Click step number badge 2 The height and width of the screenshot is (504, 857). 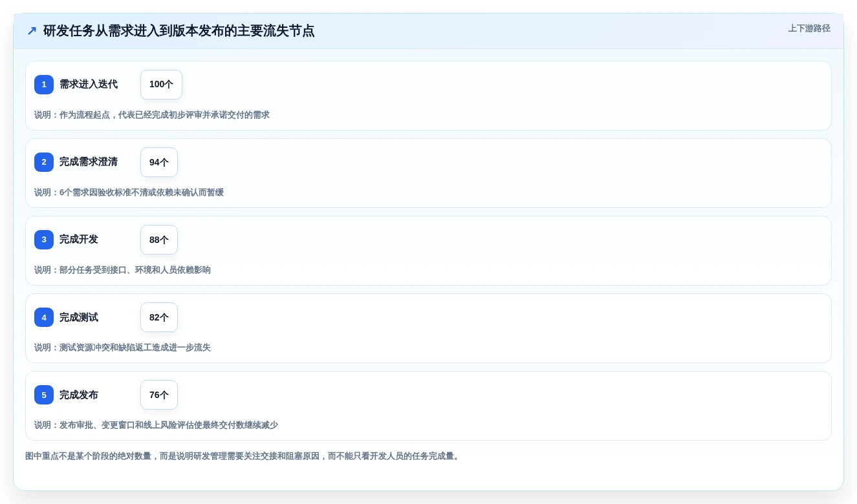44,162
